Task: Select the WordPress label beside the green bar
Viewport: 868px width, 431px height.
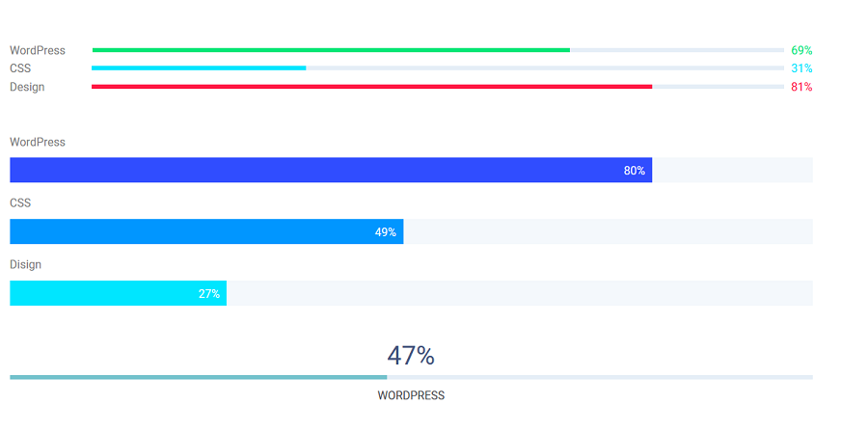Action: (38, 50)
